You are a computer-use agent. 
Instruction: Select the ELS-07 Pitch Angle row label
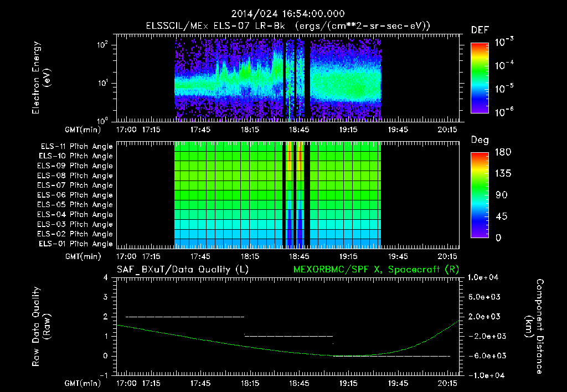tap(75, 185)
